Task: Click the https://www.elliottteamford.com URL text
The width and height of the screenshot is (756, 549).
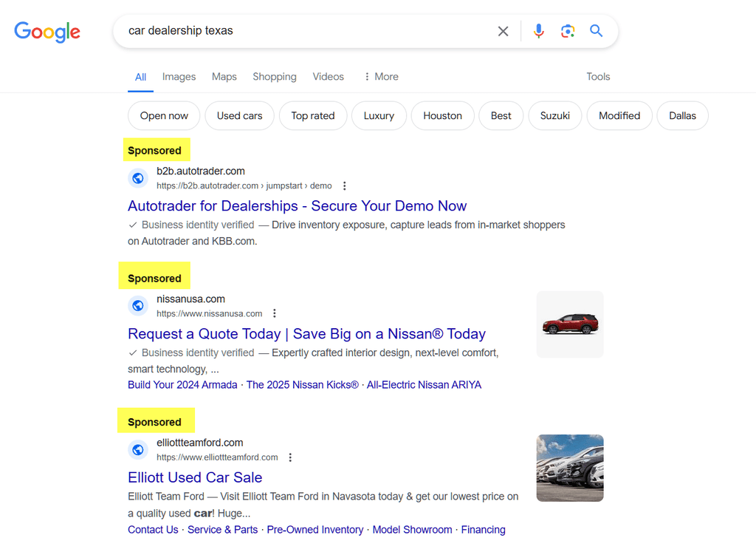Action: (217, 457)
